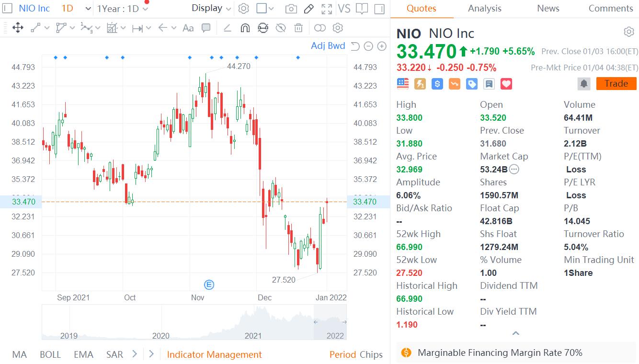Screen dimensions: 639x364
Task: Click the fullscreen expand chart icon
Action: click(327, 9)
